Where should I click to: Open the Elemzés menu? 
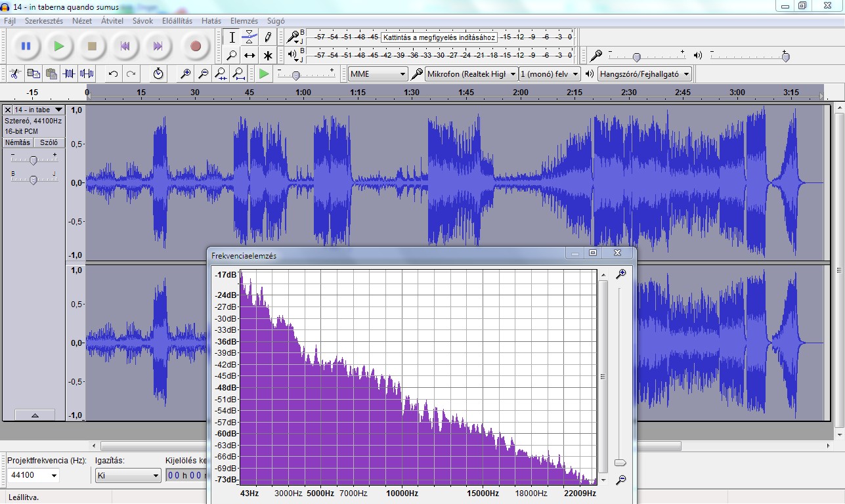tap(244, 21)
